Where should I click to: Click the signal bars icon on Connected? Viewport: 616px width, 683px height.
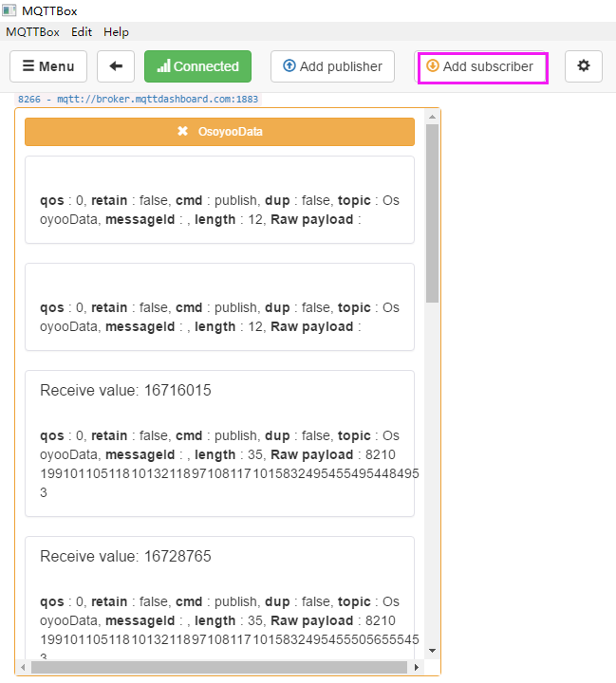click(x=164, y=66)
